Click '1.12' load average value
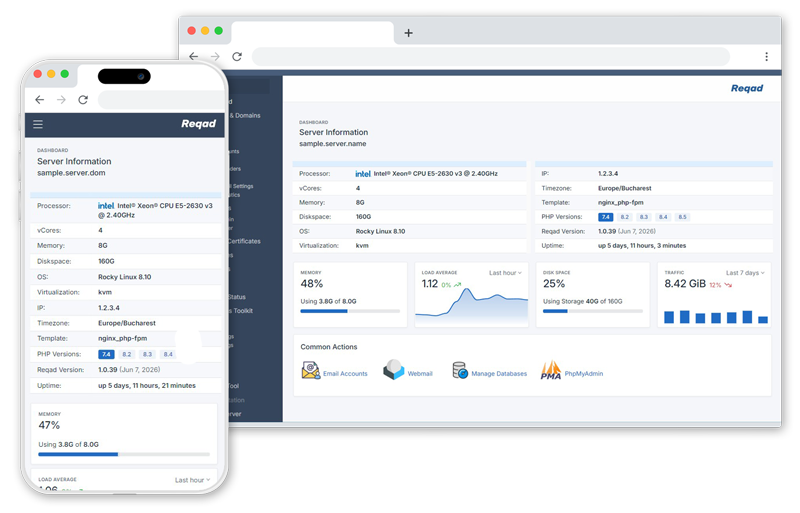This screenshot has width=800, height=513. point(430,284)
